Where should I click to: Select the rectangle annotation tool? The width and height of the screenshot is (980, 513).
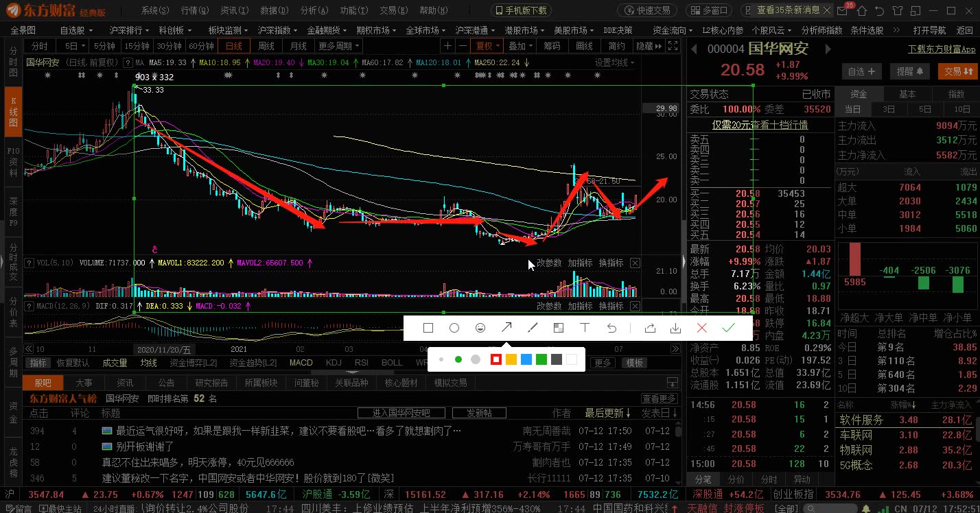click(x=428, y=328)
